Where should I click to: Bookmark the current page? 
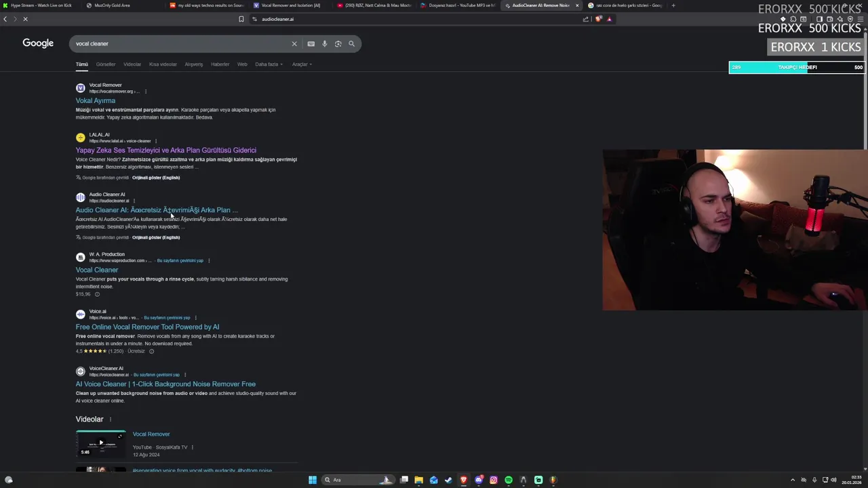pyautogui.click(x=241, y=19)
